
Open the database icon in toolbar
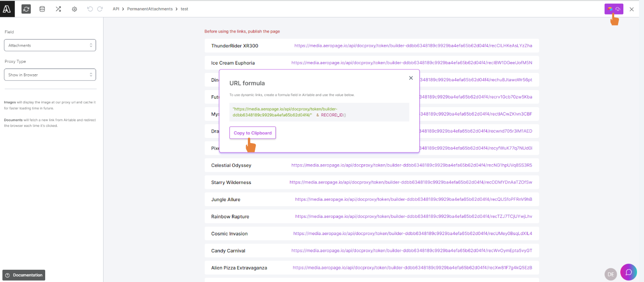tap(42, 9)
